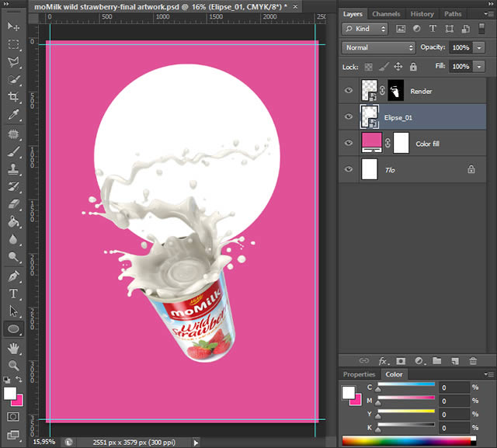The image size is (497, 448).
Task: Reset default foreground and background colors
Action: pos(7,380)
